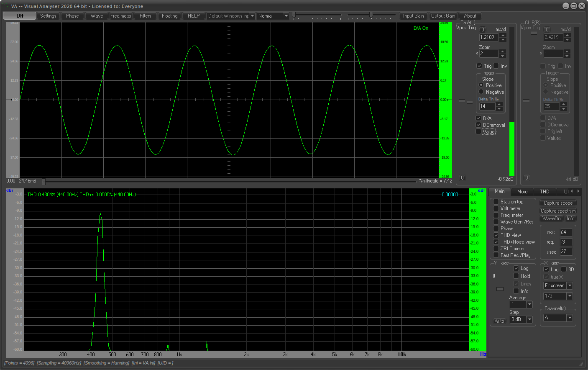Viewport: 588px width, 370px height.
Task: Click the first top toolbar level slider handle
Action: click(294, 15)
